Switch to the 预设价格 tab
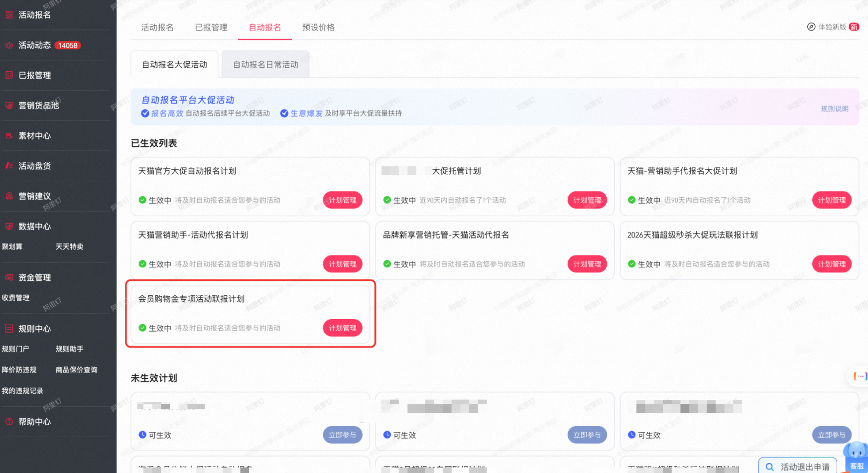Screen dimensions: 868x473 (319, 27)
